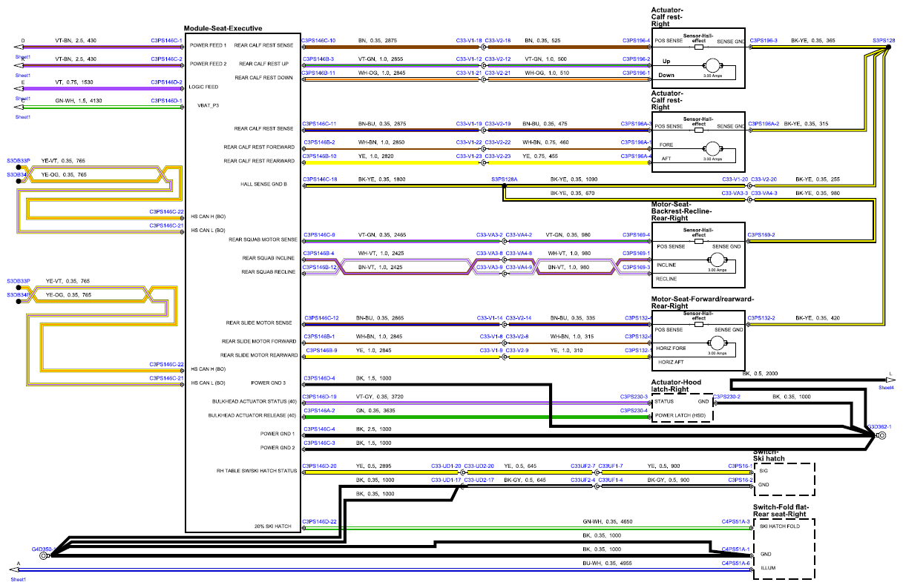Image resolution: width=903 pixels, height=588 pixels.
Task: Select connector label C3PS146C-10
Action: click(319, 41)
